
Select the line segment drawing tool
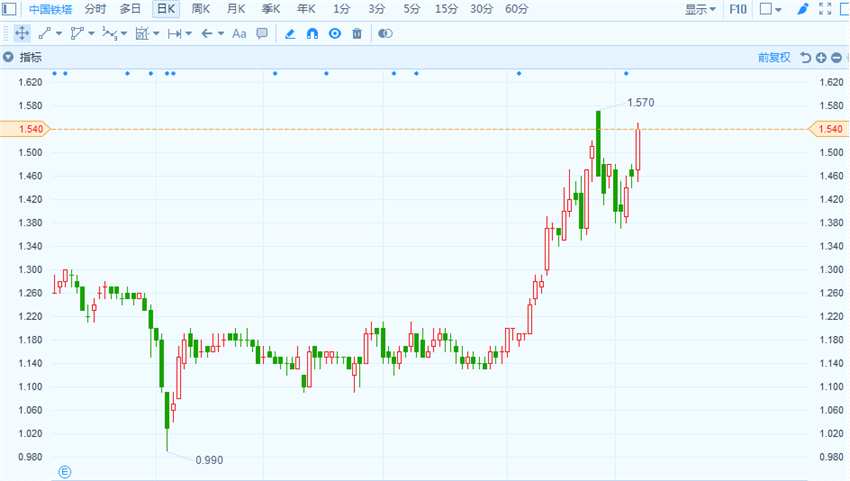[x=44, y=34]
